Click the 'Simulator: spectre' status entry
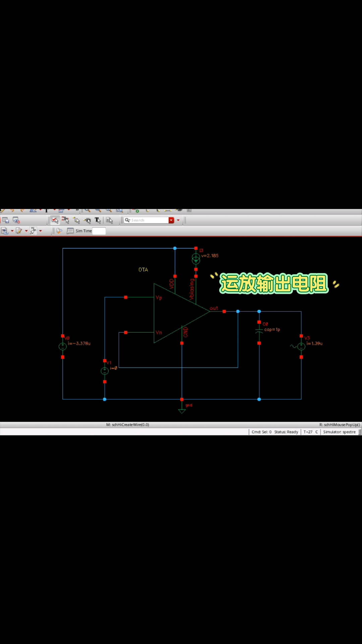The image size is (362, 644). (x=339, y=432)
